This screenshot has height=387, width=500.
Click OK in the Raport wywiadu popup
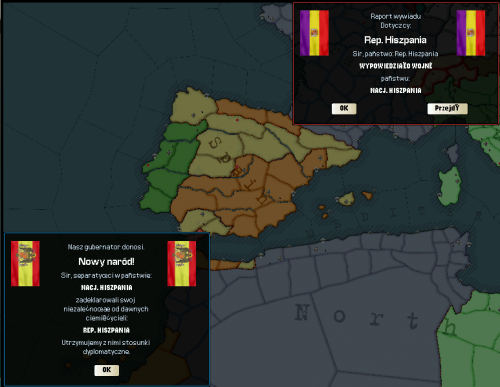344,108
